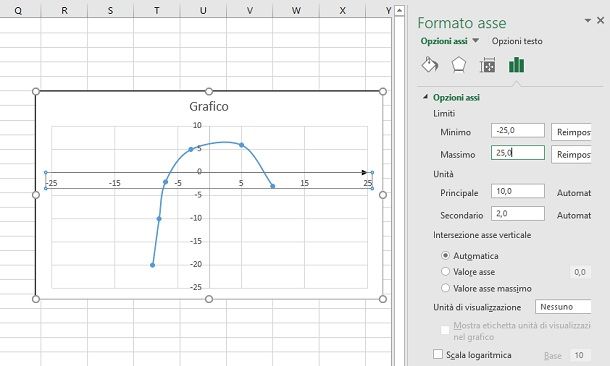Click the chart title Grafico
610x366 pixels.
(209, 106)
